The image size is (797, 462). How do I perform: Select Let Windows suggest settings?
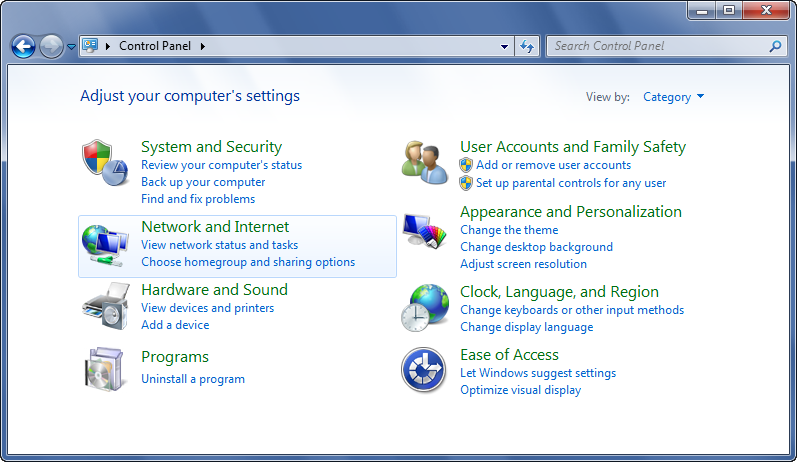[538, 373]
